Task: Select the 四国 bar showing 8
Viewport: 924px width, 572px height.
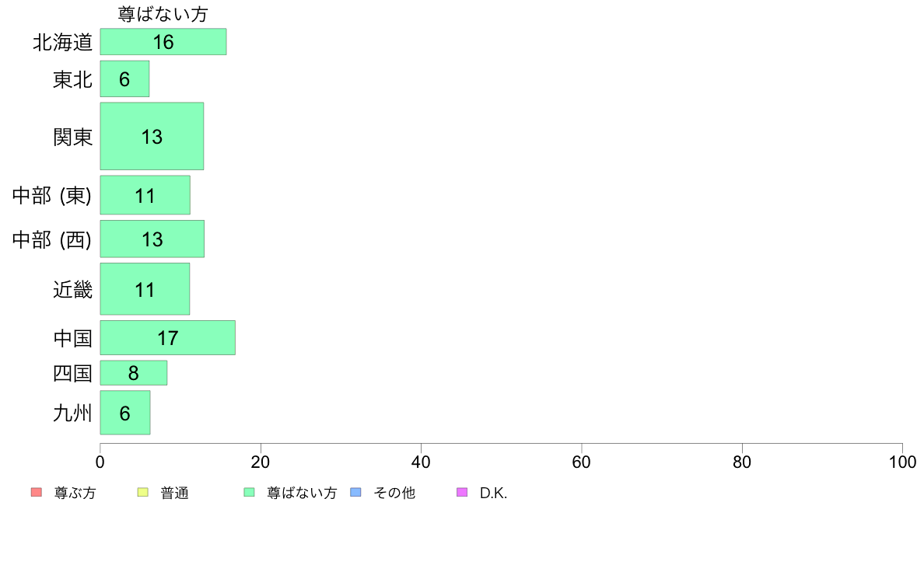Action: coord(134,373)
